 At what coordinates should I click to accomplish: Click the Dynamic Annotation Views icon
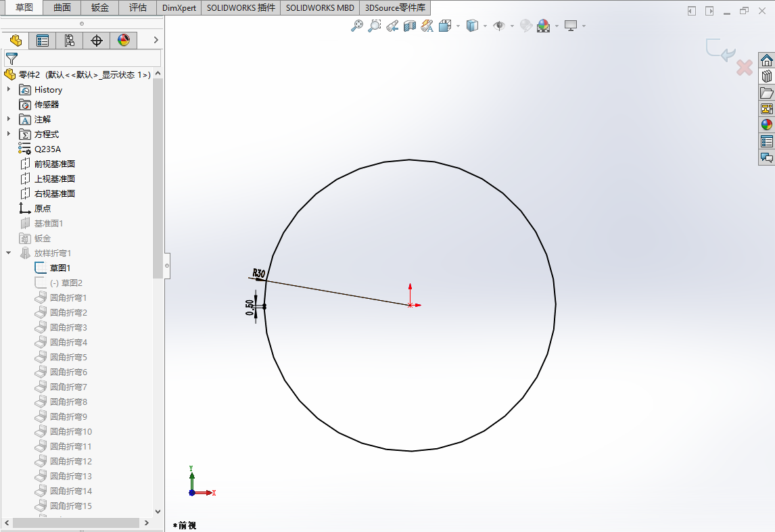(x=427, y=26)
